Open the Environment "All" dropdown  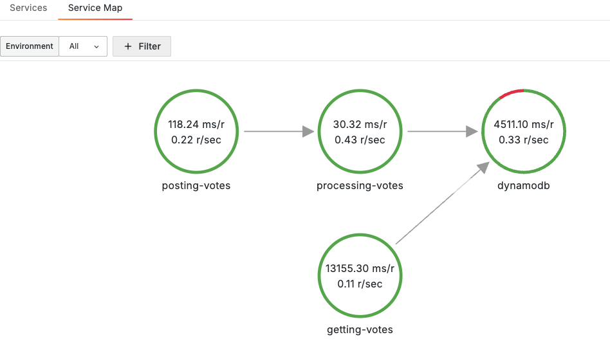tap(83, 46)
